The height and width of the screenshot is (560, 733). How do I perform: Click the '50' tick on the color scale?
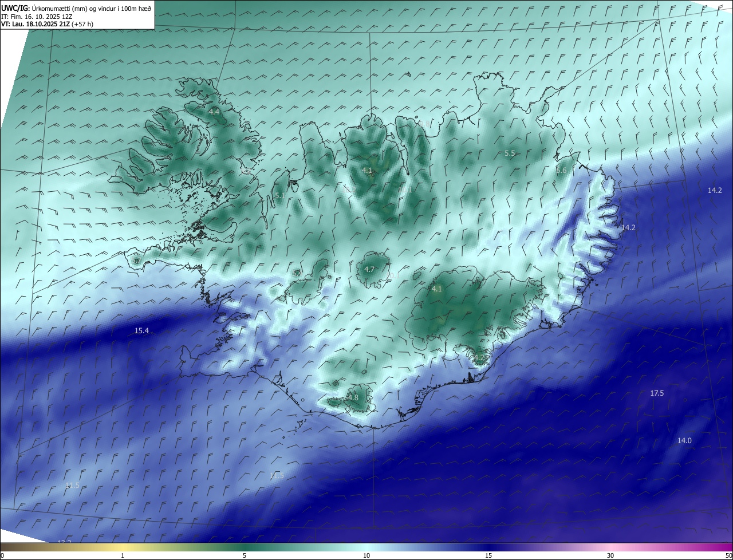pos(728,556)
